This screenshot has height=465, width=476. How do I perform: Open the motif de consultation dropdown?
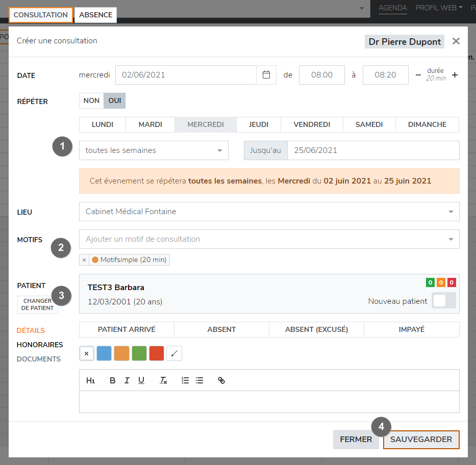[269, 239]
